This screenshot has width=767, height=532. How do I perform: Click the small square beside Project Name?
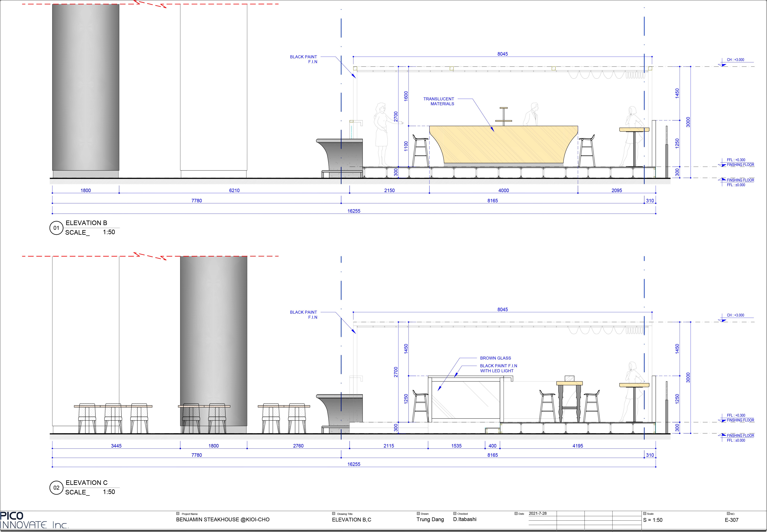[x=178, y=514]
